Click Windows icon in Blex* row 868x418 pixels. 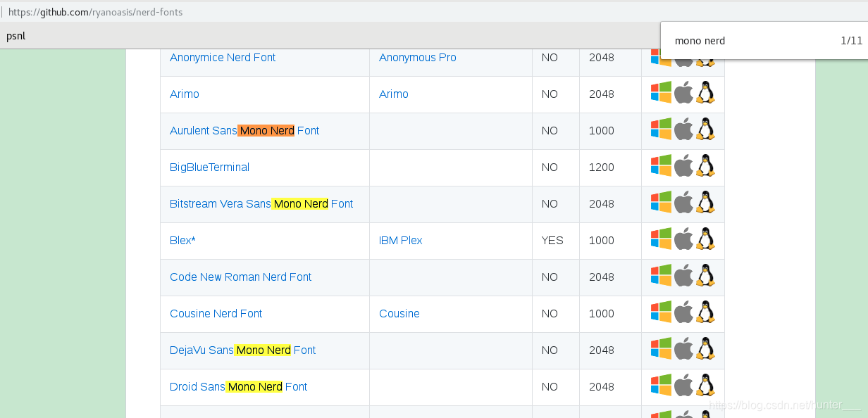click(661, 239)
